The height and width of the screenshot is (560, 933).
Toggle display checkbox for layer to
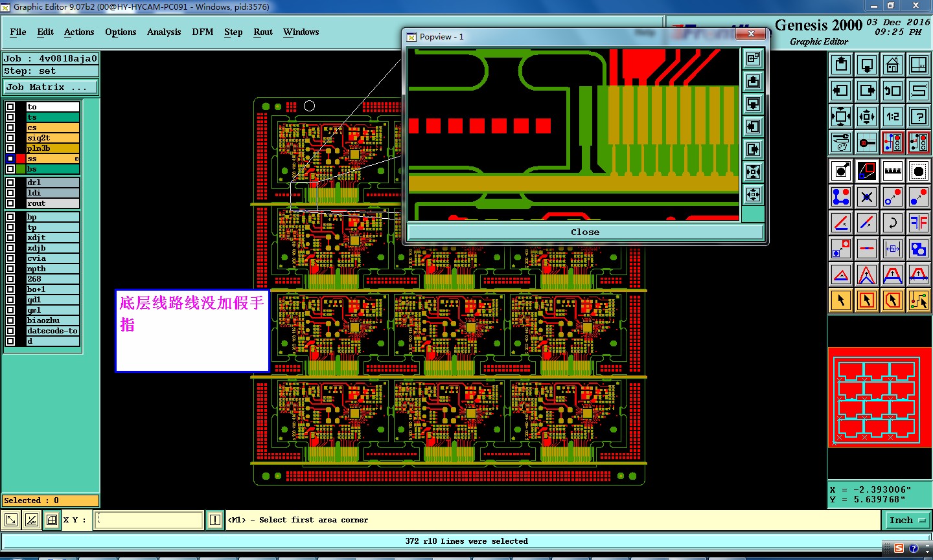pos(10,107)
